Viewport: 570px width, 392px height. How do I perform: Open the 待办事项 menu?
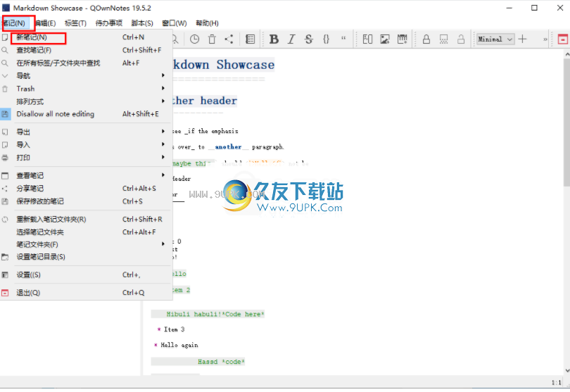pos(108,23)
